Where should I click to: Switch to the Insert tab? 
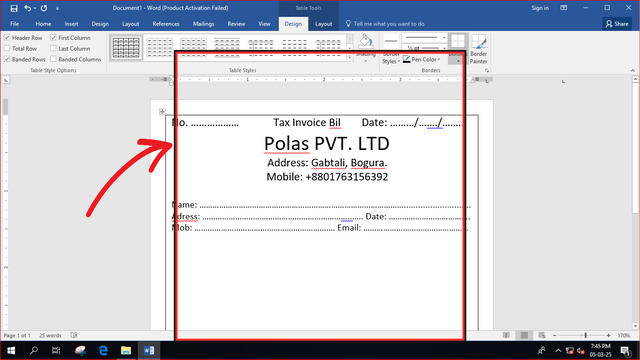(71, 24)
